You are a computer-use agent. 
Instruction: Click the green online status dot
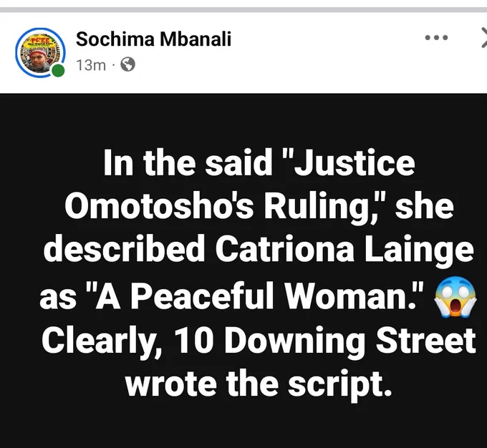58,70
